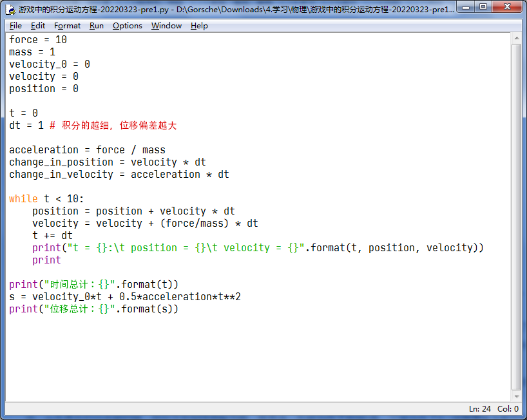Open the Options menu
Image resolution: width=527 pixels, height=420 pixels.
[128, 26]
